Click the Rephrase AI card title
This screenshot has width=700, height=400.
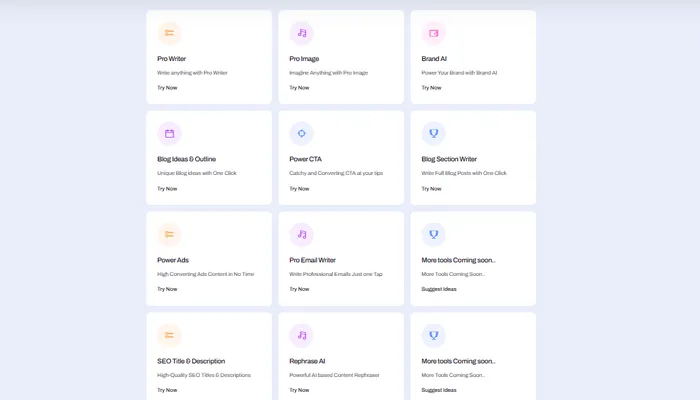pyautogui.click(x=307, y=361)
